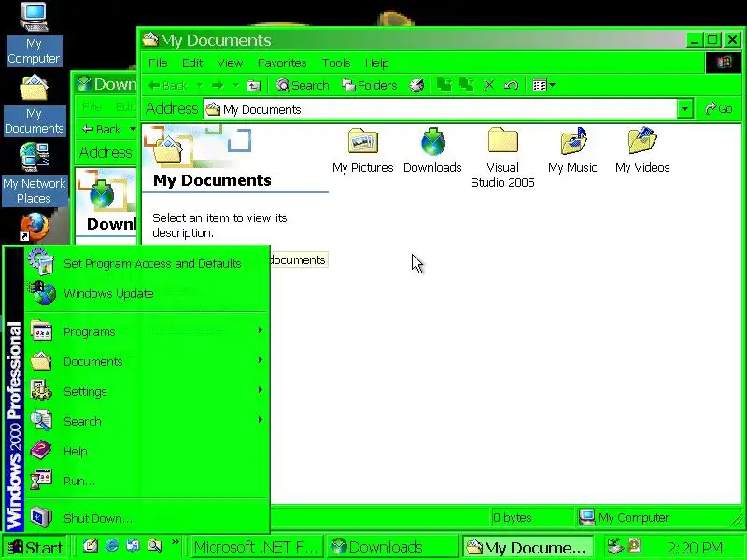
Task: Click Back in the Downloads window
Action: (x=102, y=129)
